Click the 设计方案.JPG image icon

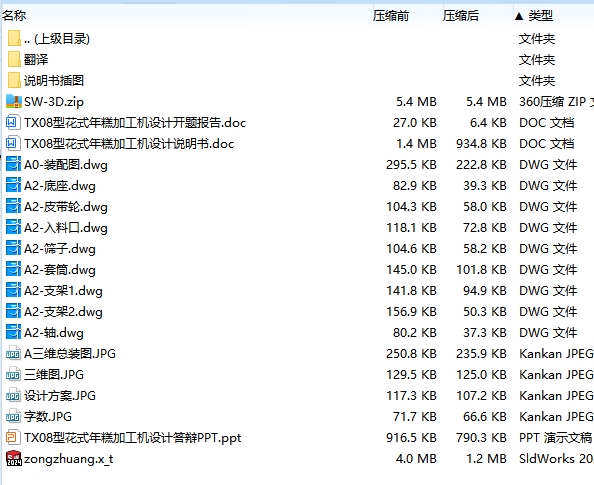[13, 396]
